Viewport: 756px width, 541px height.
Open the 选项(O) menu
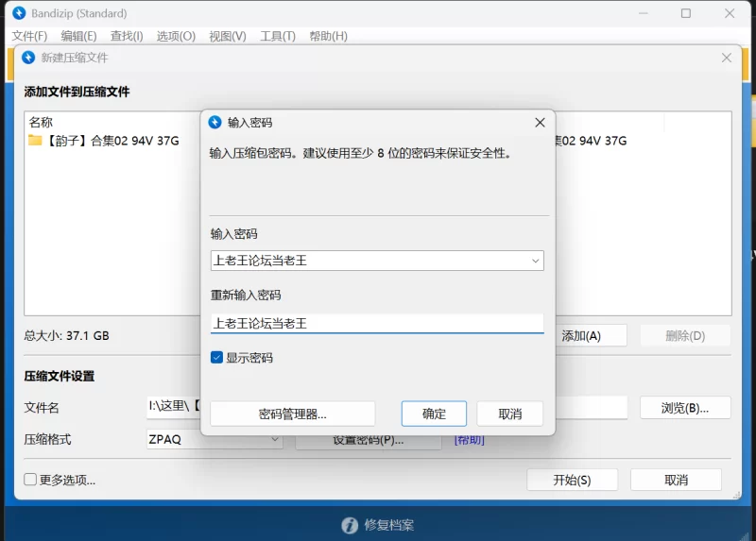click(x=176, y=36)
